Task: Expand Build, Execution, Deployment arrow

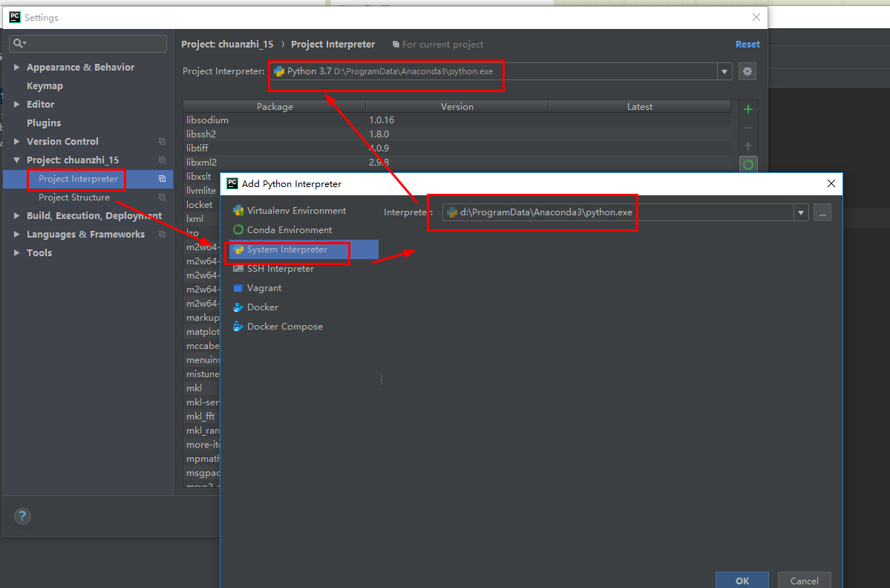Action: point(16,216)
